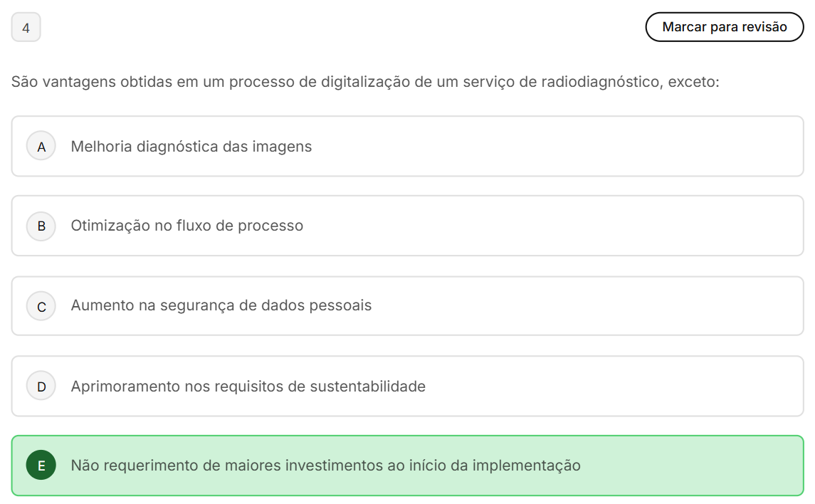Pick the 'Otimização no fluxo de processo' text

click(186, 226)
